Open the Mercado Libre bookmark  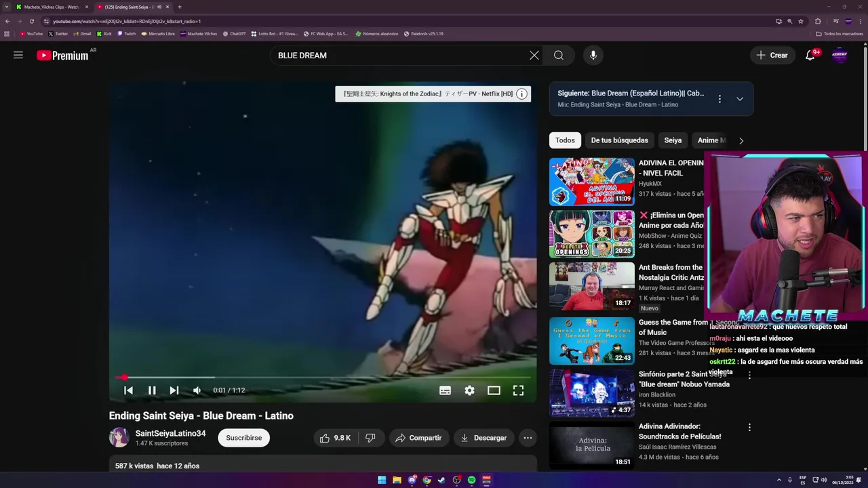(158, 34)
